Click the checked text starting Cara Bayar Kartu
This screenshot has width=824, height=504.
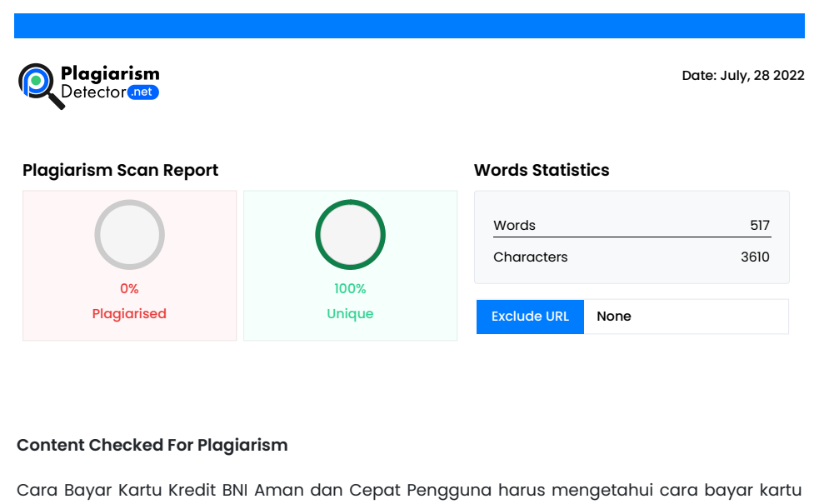pyautogui.click(x=409, y=491)
